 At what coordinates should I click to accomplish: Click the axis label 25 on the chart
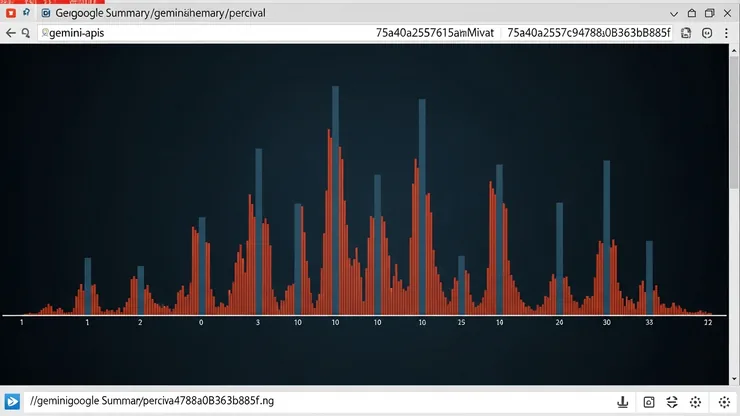461,323
